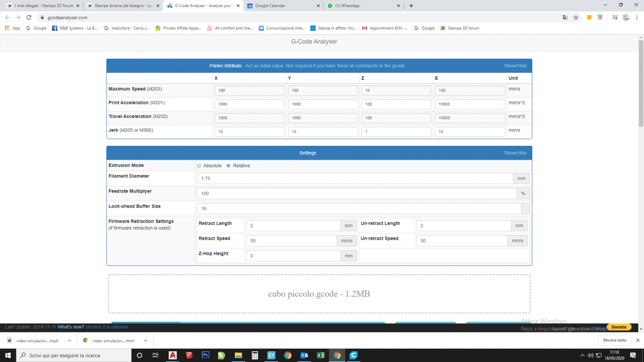This screenshot has width=644, height=362.
Task: Open Photoshop from the taskbar
Action: pos(206,355)
